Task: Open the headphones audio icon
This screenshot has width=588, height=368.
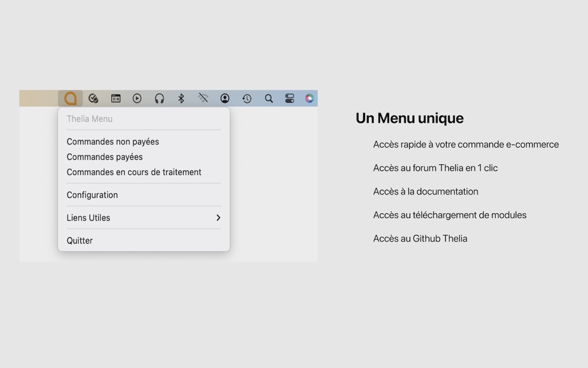Action: [x=159, y=99]
